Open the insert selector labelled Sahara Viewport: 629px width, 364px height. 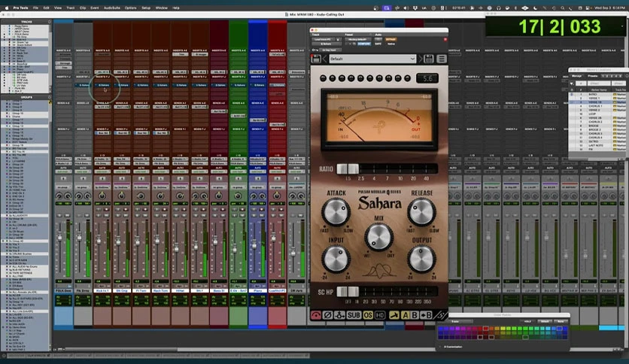[x=326, y=44]
